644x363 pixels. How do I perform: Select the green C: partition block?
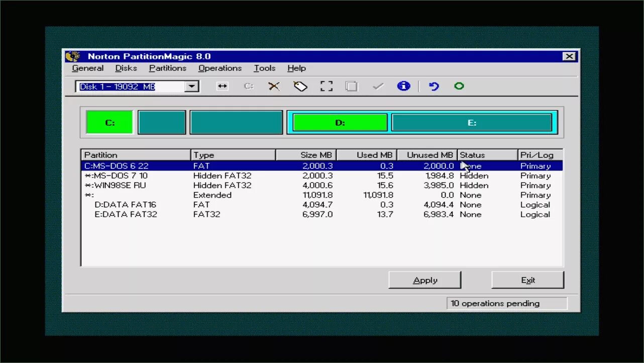click(x=110, y=123)
